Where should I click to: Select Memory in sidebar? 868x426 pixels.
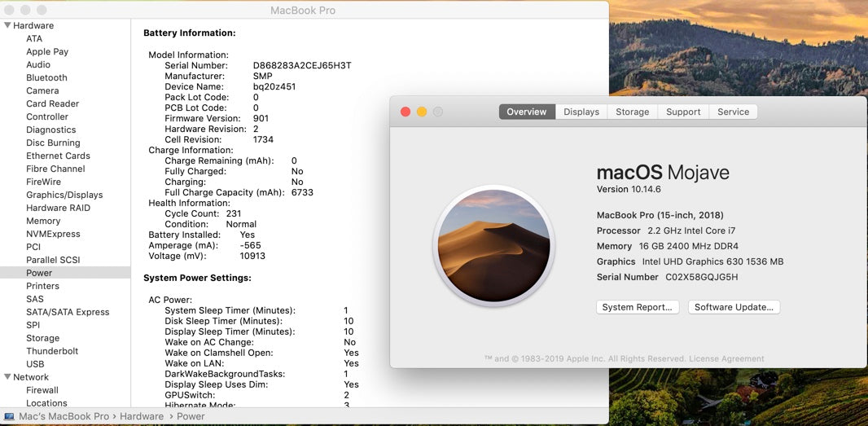click(43, 221)
